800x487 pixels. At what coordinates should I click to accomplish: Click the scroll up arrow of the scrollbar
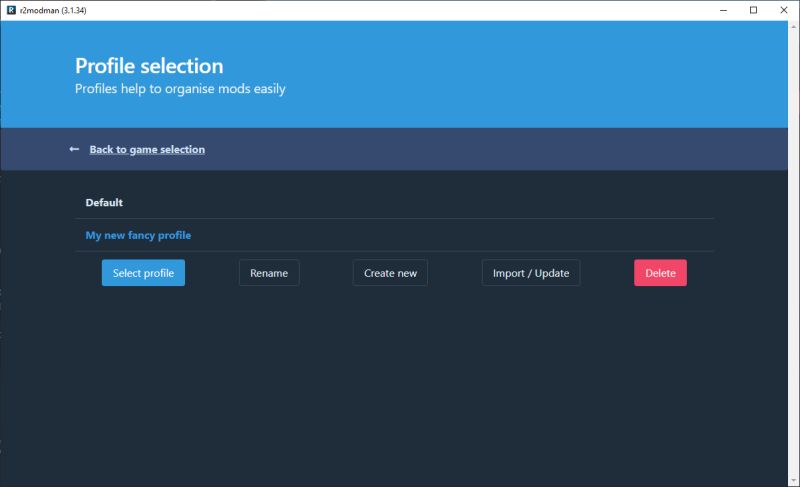(x=794, y=25)
